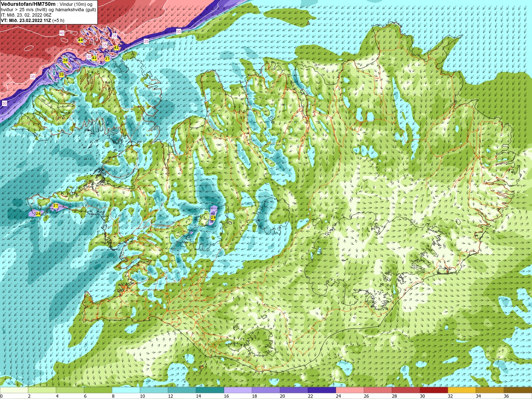Select the legend scale number 8
This screenshot has height=399, width=532.
click(x=113, y=396)
